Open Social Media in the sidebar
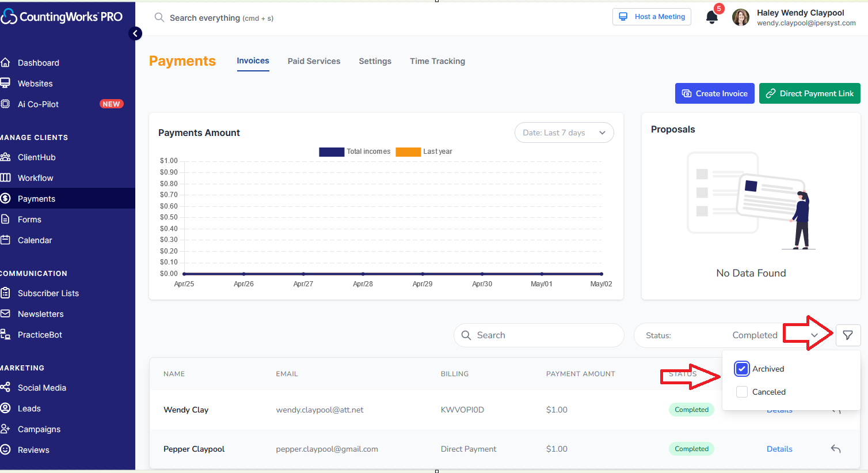Image resolution: width=868 pixels, height=473 pixels. point(42,388)
